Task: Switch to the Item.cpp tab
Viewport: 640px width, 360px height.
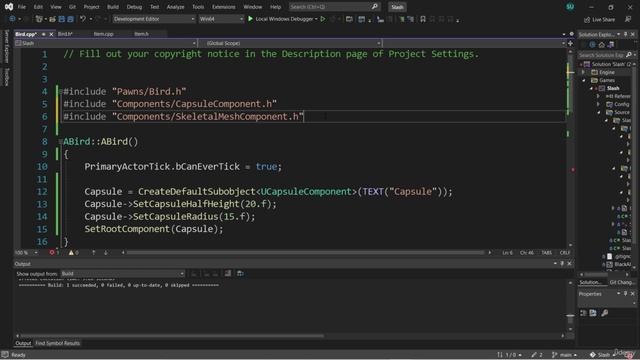Action: coord(103,34)
